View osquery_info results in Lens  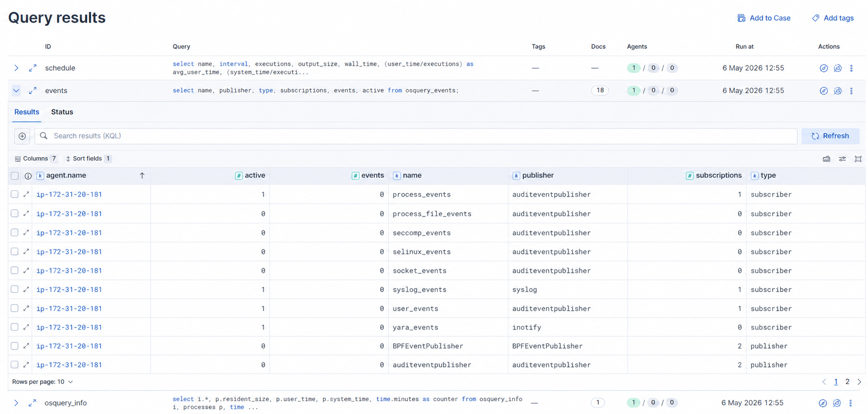pyautogui.click(x=836, y=403)
